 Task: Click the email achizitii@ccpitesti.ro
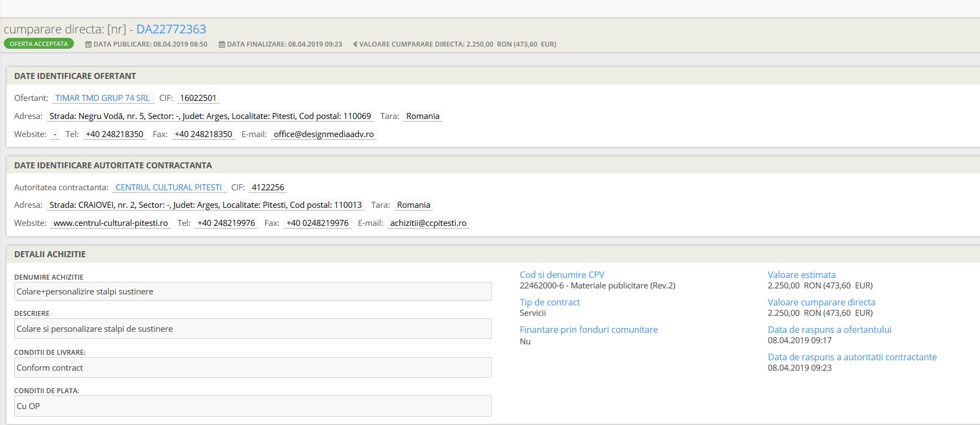point(428,223)
